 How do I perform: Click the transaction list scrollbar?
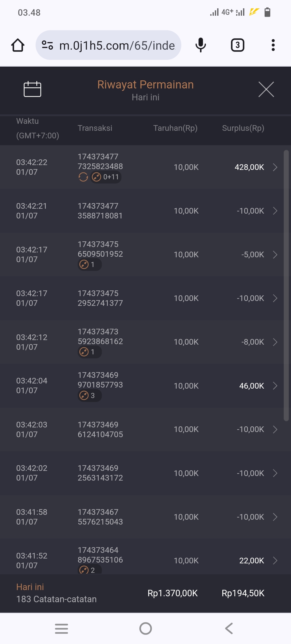[x=286, y=285]
